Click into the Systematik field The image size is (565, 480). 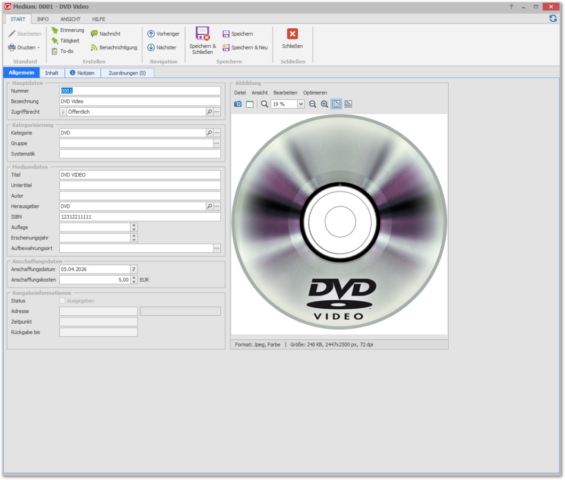click(140, 154)
